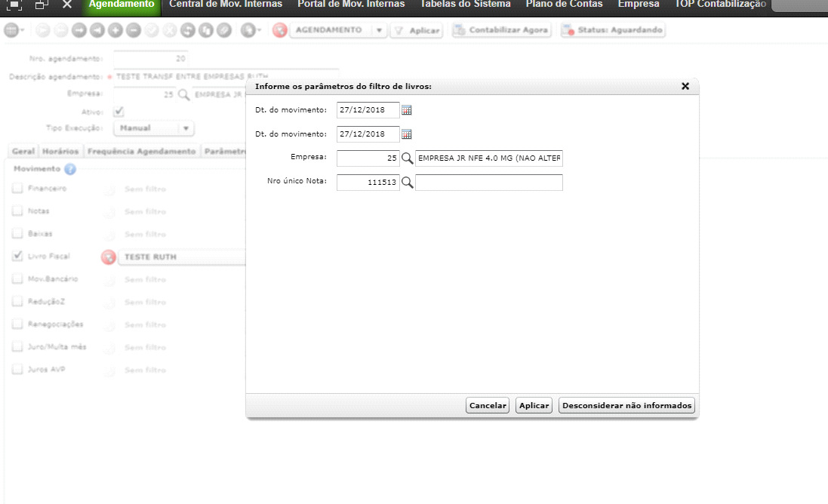Open the TESTE RUTH filter dropdown
Image resolution: width=828 pixels, height=504 pixels.
pyautogui.click(x=182, y=257)
